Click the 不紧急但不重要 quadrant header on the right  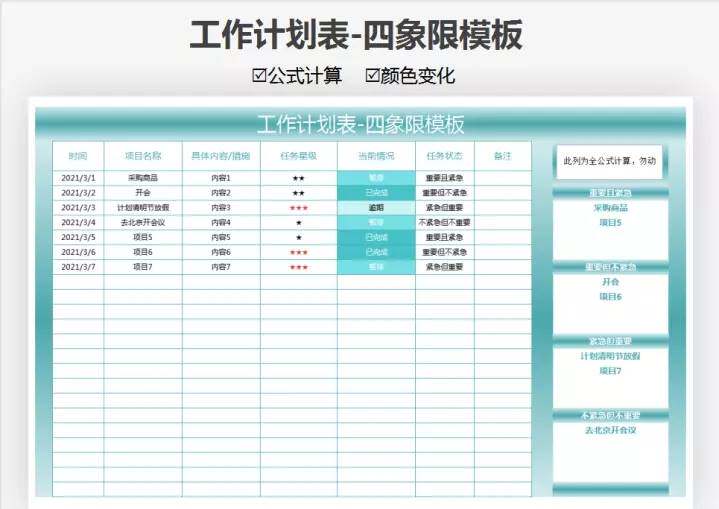tap(610, 415)
